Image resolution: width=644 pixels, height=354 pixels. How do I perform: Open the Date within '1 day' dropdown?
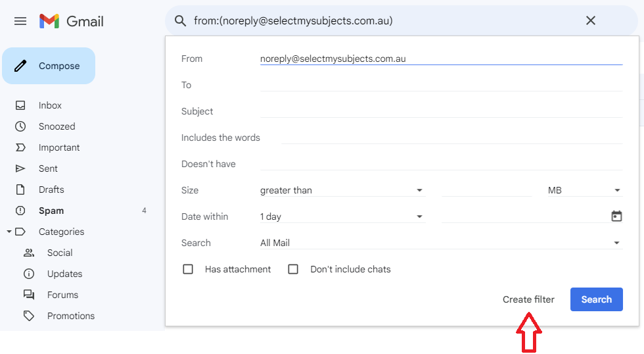pyautogui.click(x=342, y=216)
